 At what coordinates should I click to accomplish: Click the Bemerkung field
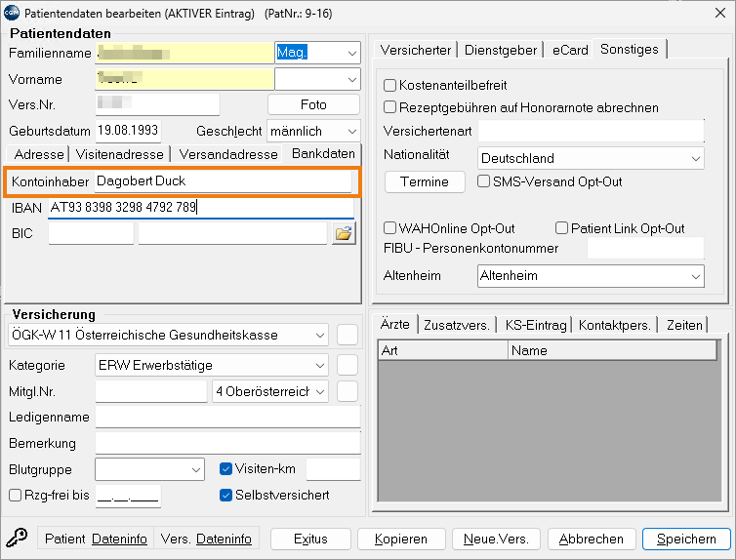(x=228, y=443)
